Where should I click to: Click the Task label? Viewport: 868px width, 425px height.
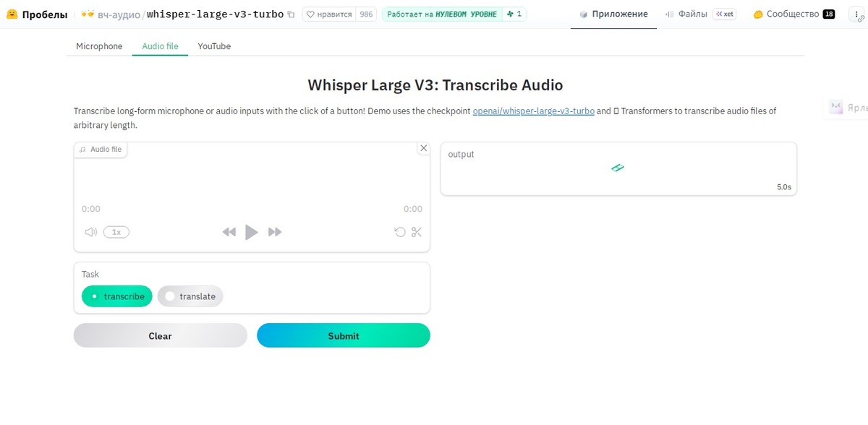pyautogui.click(x=90, y=274)
